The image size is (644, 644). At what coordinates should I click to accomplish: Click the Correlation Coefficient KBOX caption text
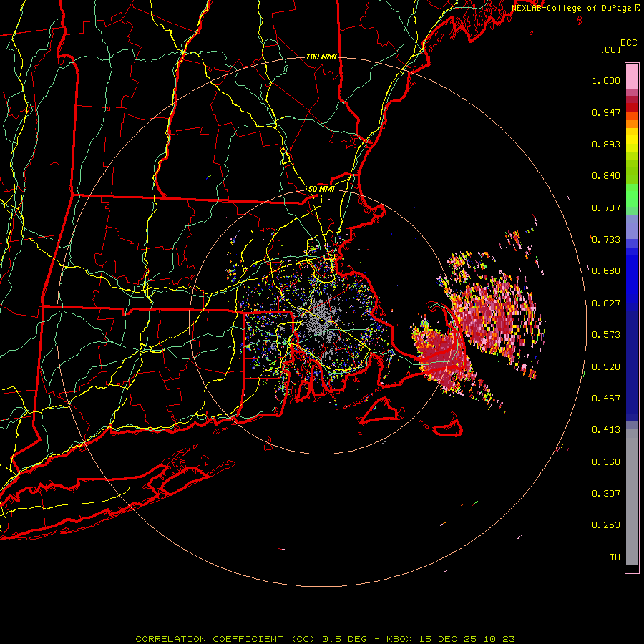[x=325, y=639]
